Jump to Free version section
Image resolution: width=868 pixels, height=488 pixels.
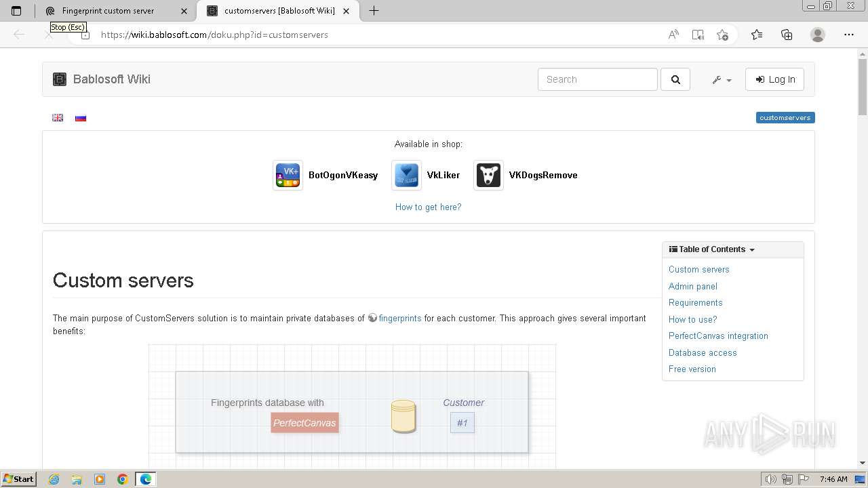tap(692, 369)
